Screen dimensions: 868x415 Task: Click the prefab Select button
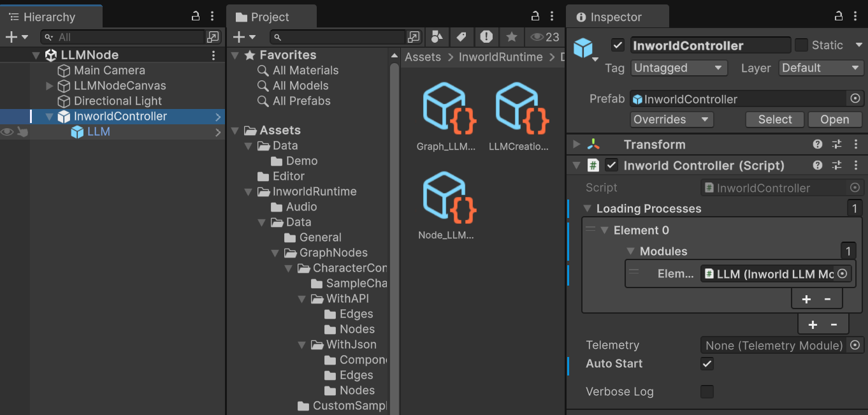coord(774,119)
